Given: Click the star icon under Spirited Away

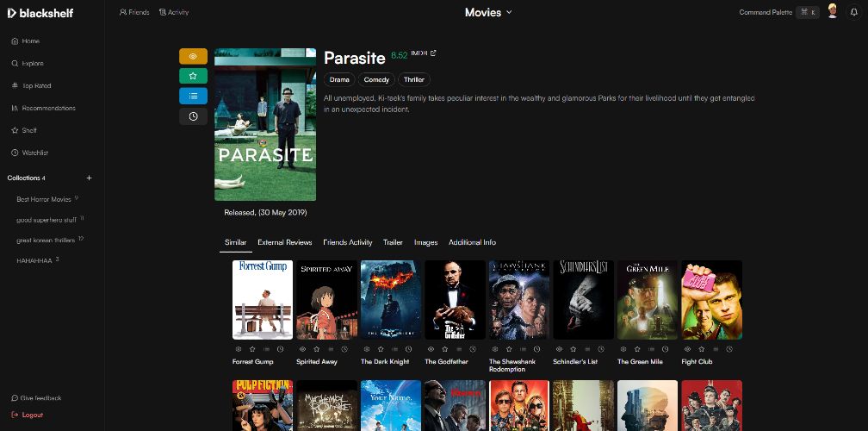Looking at the screenshot, I should pos(317,349).
